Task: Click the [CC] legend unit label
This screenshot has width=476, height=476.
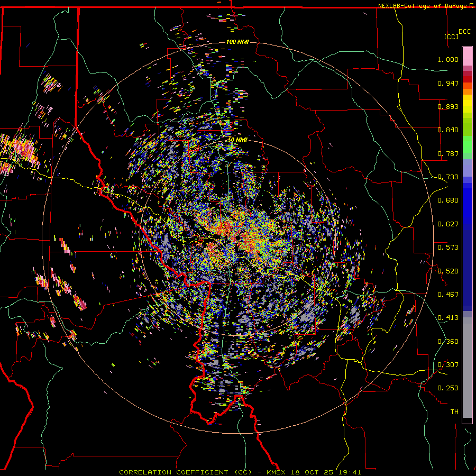Action: [452, 36]
